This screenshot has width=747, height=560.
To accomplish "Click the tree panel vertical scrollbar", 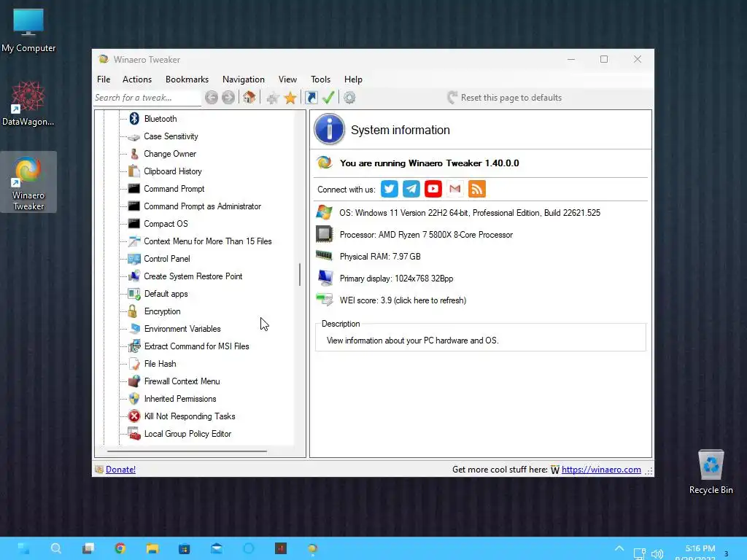I will pyautogui.click(x=300, y=274).
